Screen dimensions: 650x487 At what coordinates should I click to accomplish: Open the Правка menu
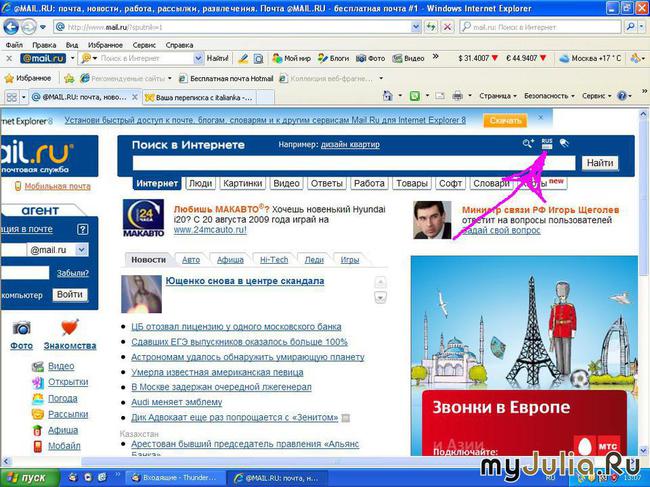pyautogui.click(x=44, y=45)
